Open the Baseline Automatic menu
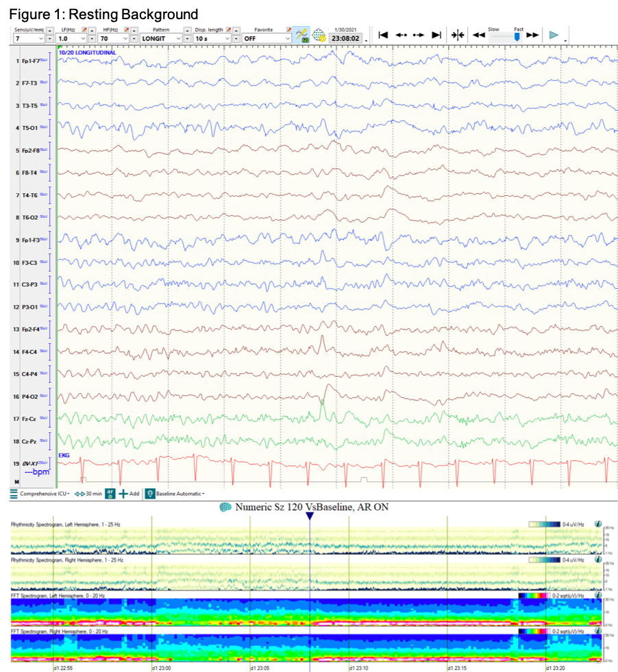 [178, 493]
